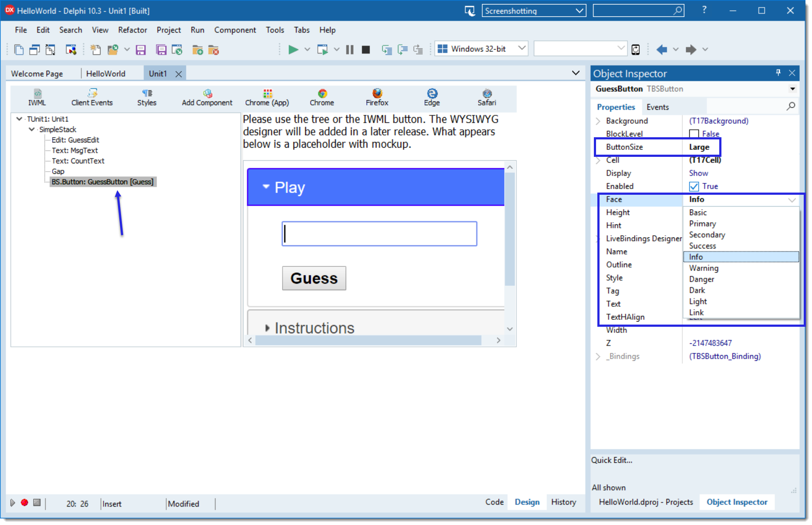
Task: Uncheck the Enabled True checkbox
Action: 694,186
